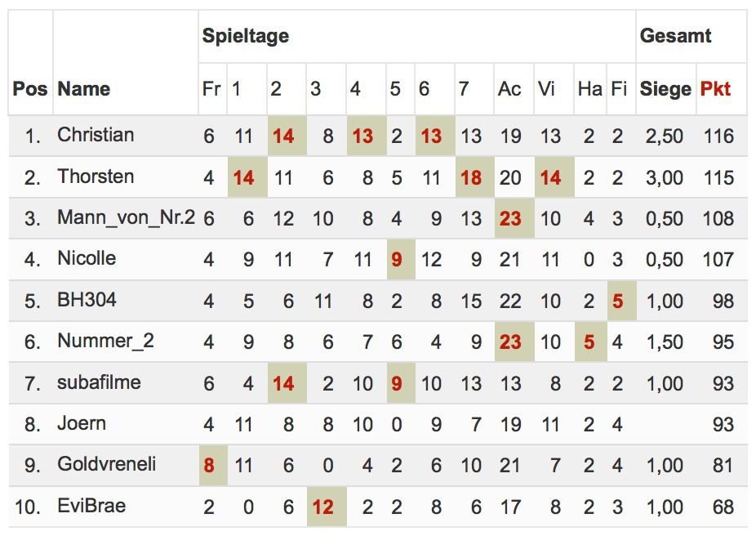
Task: Click the Ac matchday column header
Action: 509,89
